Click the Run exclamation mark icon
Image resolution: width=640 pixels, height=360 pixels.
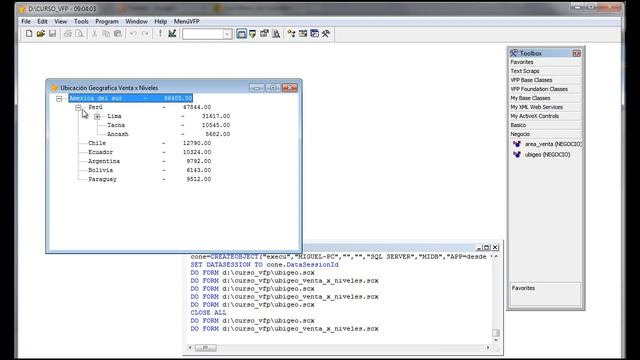(160, 33)
